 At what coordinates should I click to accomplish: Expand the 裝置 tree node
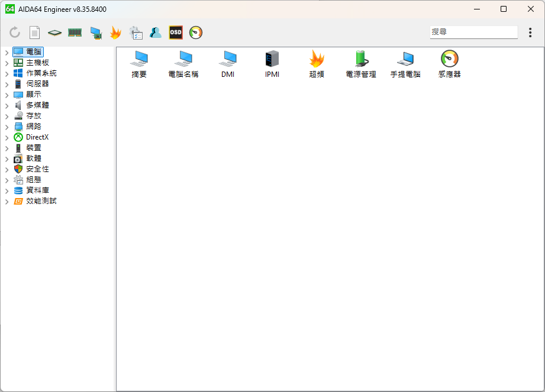point(7,148)
